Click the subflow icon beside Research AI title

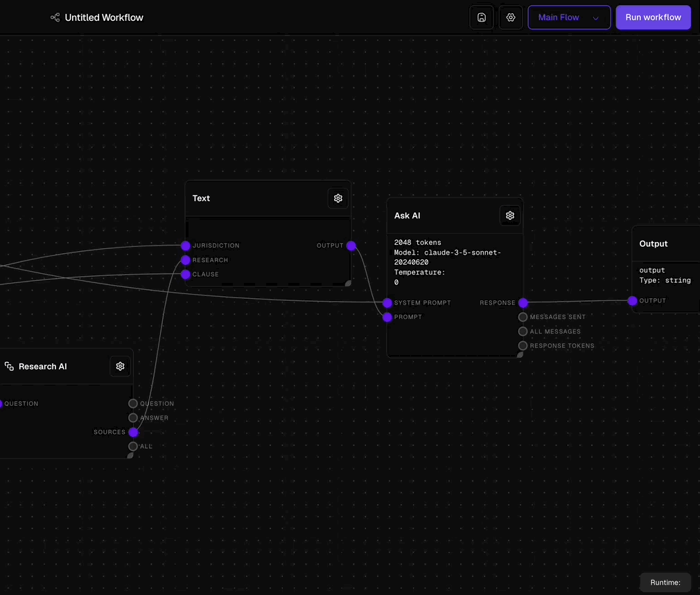click(8, 365)
